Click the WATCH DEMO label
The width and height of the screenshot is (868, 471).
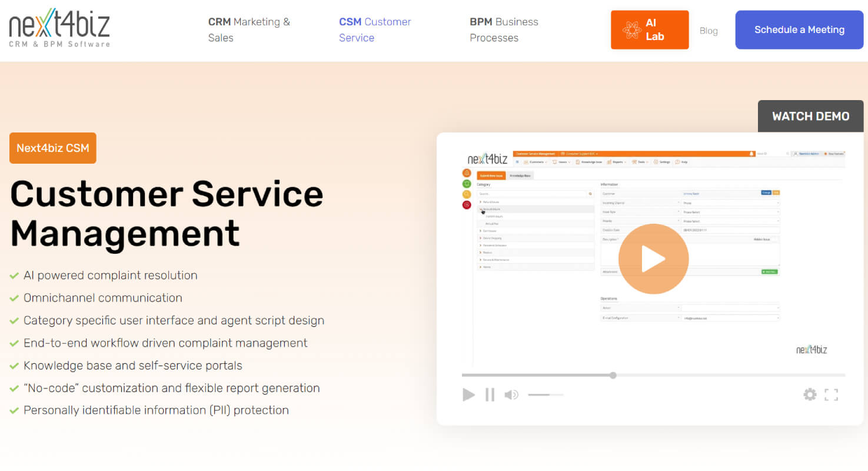tap(810, 116)
